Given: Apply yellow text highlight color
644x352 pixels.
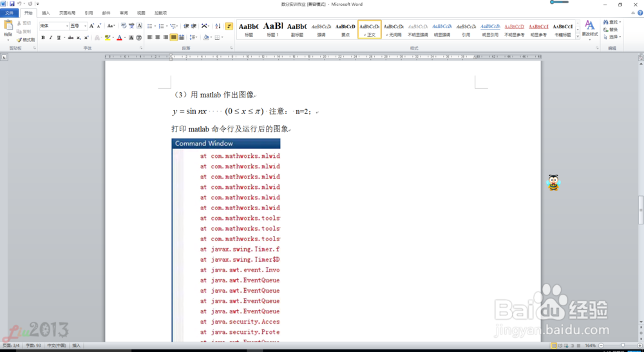Looking at the screenshot, I should (x=107, y=37).
